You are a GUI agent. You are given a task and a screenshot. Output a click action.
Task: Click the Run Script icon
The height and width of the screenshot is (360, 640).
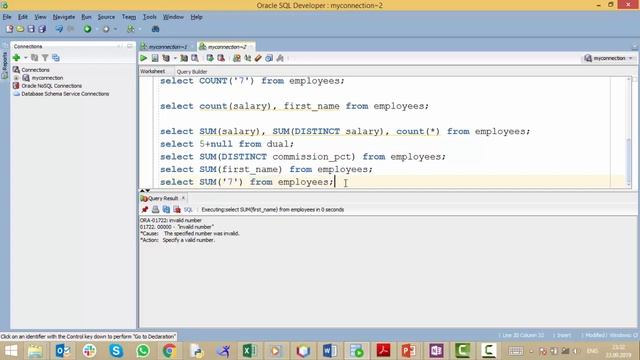[155, 58]
